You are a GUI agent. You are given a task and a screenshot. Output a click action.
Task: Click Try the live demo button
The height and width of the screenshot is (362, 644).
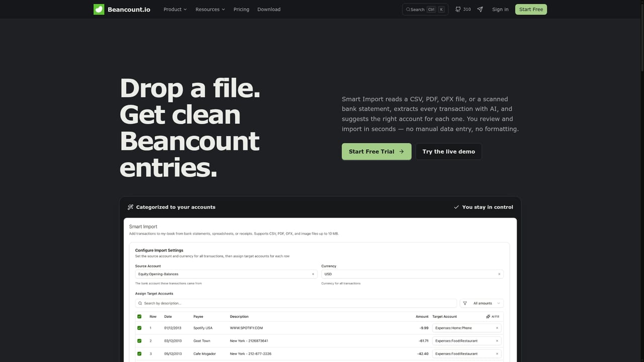449,151
